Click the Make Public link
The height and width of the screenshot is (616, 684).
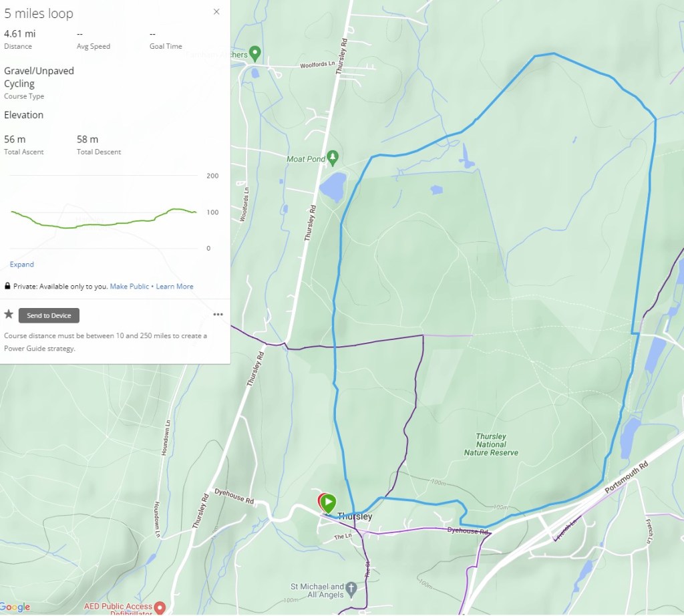(x=129, y=287)
